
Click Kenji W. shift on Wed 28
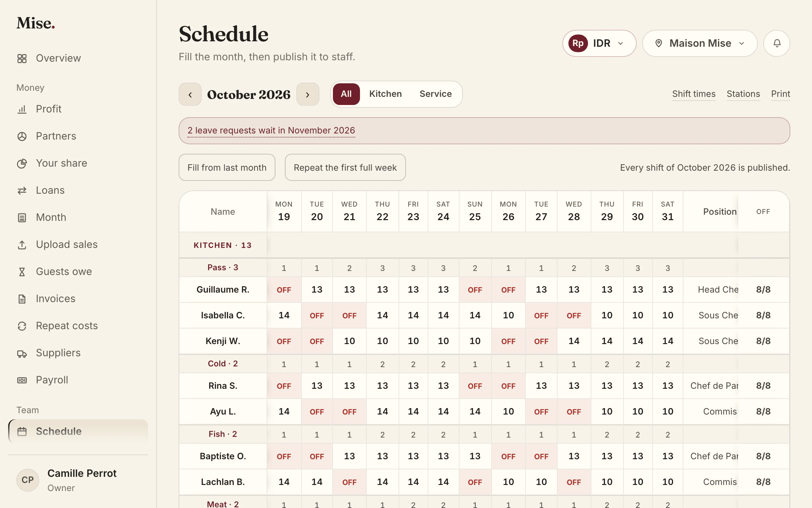[573, 341]
